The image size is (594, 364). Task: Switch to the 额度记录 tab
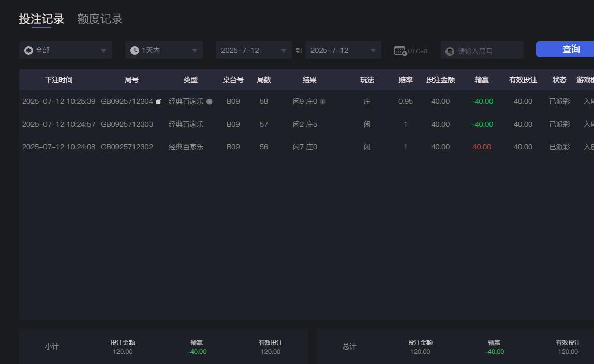(99, 19)
